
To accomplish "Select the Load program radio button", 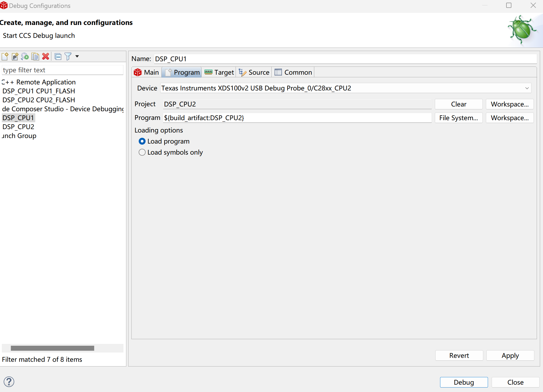I will pyautogui.click(x=142, y=141).
